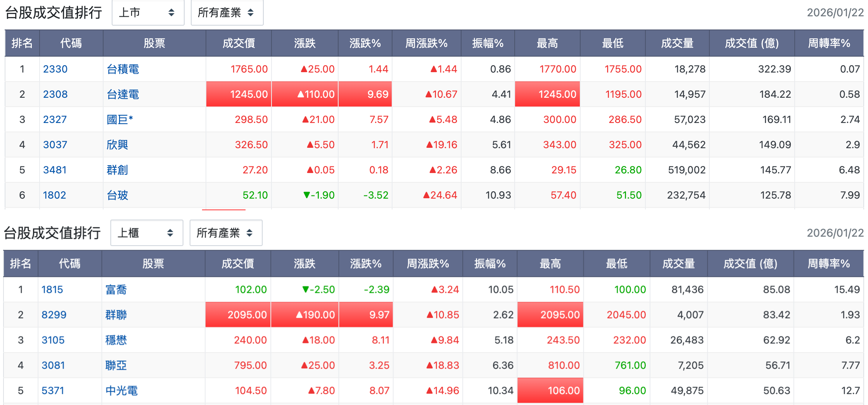Open 中光電 stock page
The width and height of the screenshot is (868, 405).
[x=121, y=391]
